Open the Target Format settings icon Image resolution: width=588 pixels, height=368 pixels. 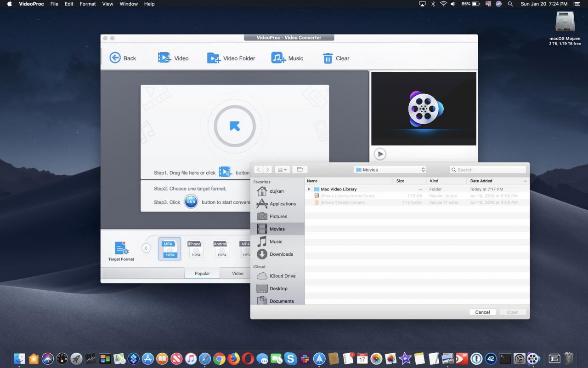(x=121, y=248)
